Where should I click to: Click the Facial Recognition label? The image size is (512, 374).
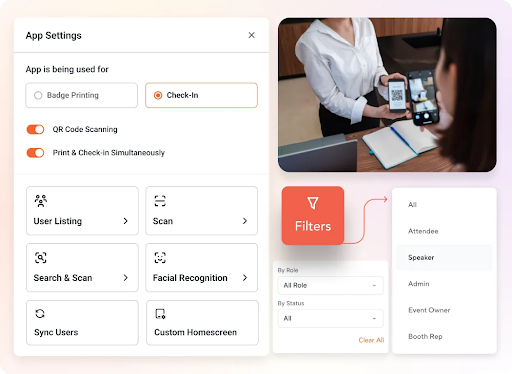pyautogui.click(x=190, y=278)
